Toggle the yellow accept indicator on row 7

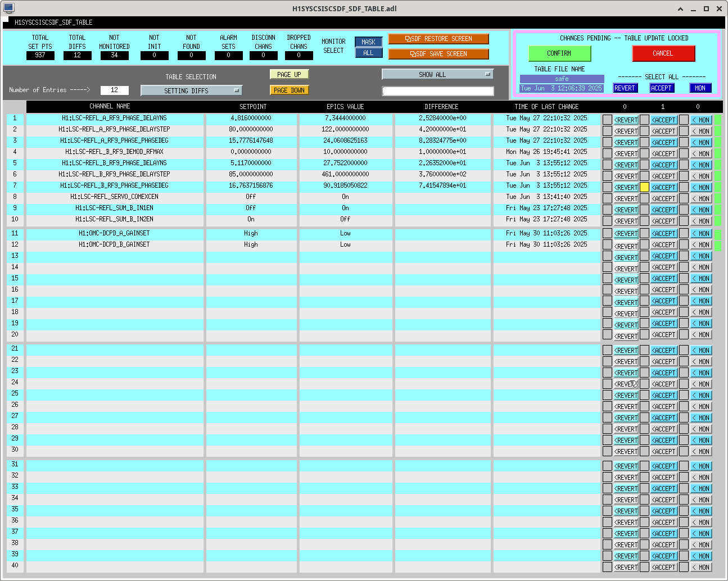[645, 187]
